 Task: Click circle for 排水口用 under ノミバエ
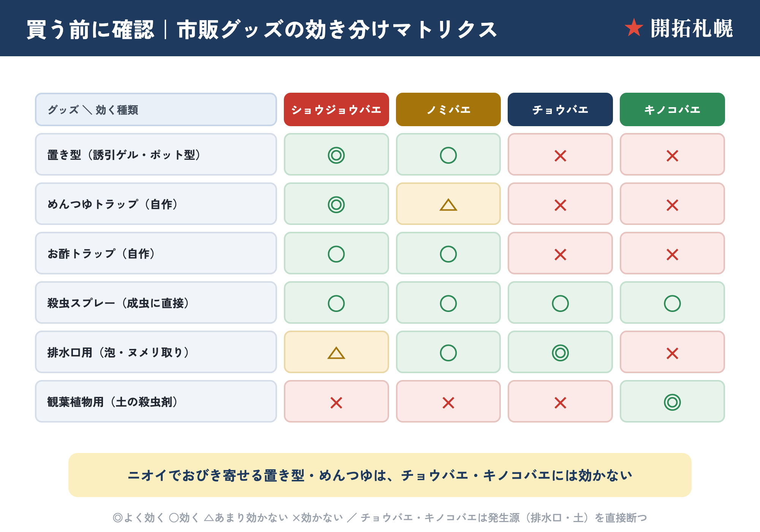448,353
